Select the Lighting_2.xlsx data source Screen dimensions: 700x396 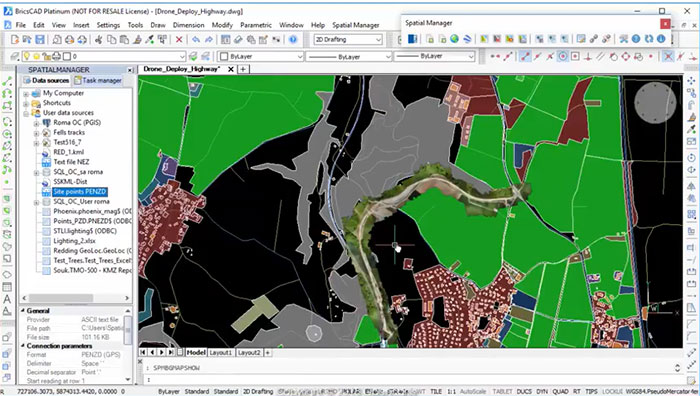pos(74,241)
